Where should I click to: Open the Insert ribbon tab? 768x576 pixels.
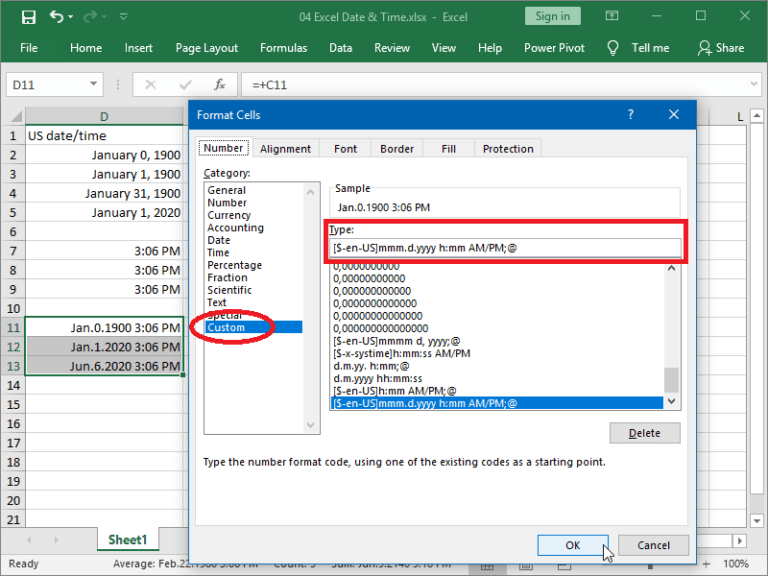pos(138,48)
